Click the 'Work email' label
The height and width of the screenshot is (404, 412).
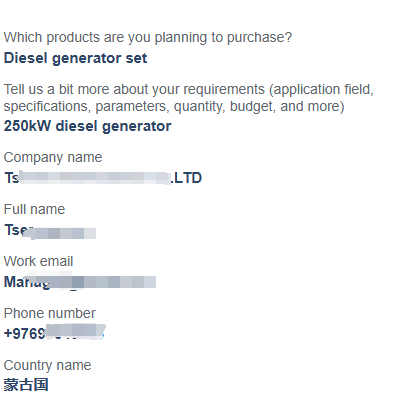pos(38,261)
